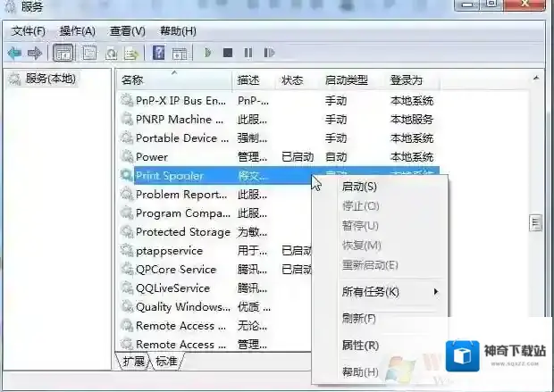This screenshot has height=392, width=554.
Task: Open the 文件(F) menu
Action: [x=29, y=31]
